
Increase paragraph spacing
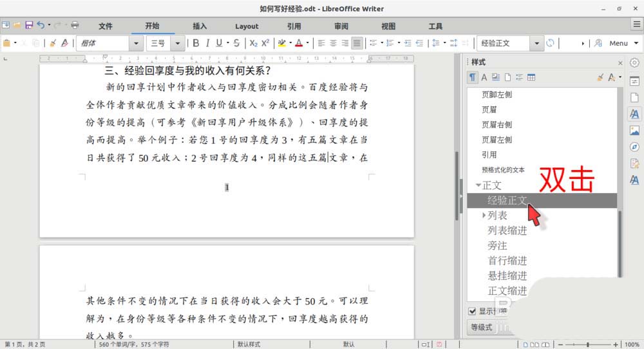453,42
